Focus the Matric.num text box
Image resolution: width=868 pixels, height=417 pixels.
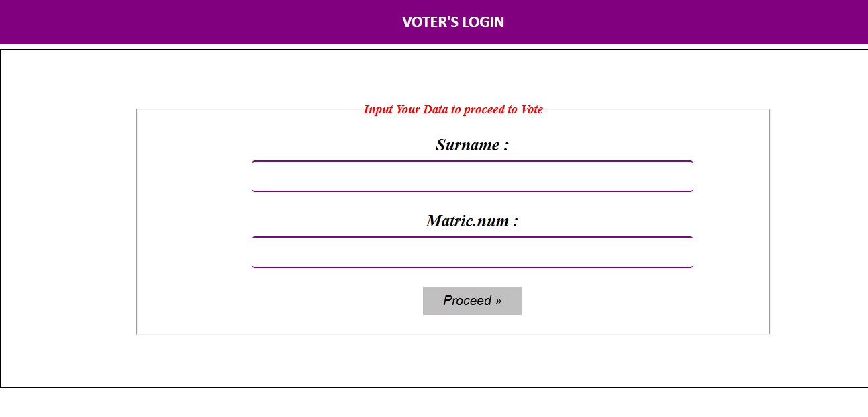pyautogui.click(x=472, y=252)
